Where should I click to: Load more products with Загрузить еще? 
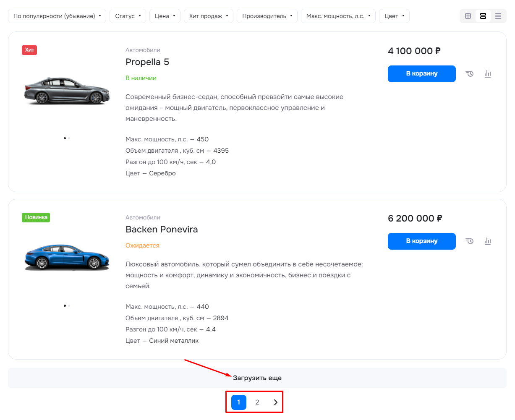coord(257,378)
